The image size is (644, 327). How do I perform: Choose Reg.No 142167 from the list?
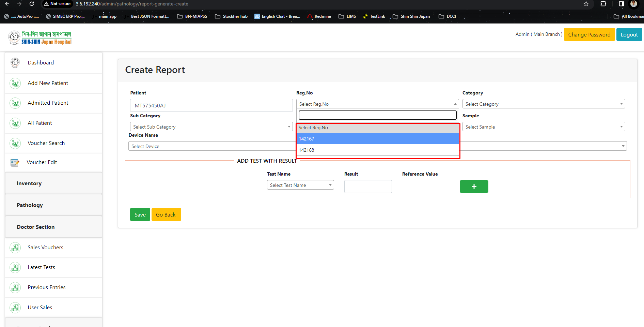378,139
